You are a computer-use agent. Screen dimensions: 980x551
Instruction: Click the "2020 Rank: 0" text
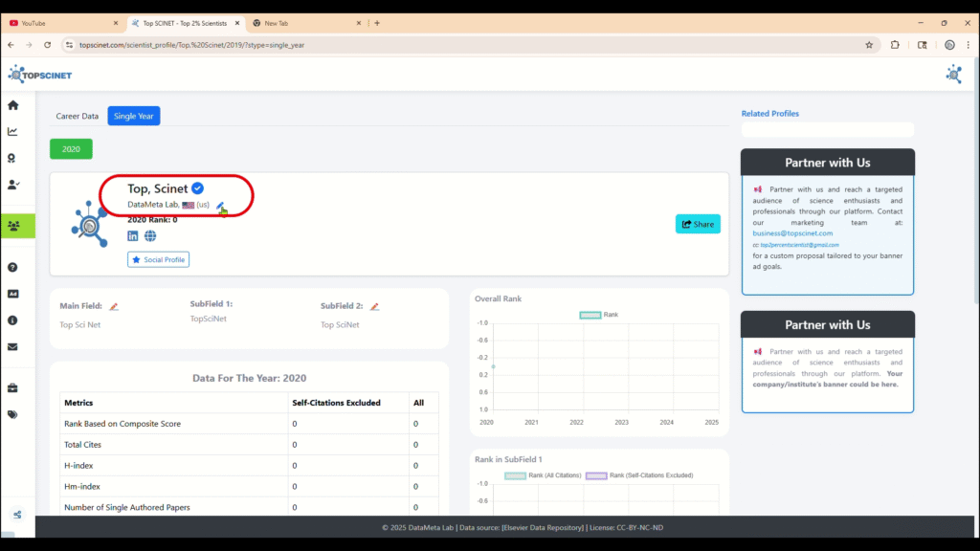(152, 220)
